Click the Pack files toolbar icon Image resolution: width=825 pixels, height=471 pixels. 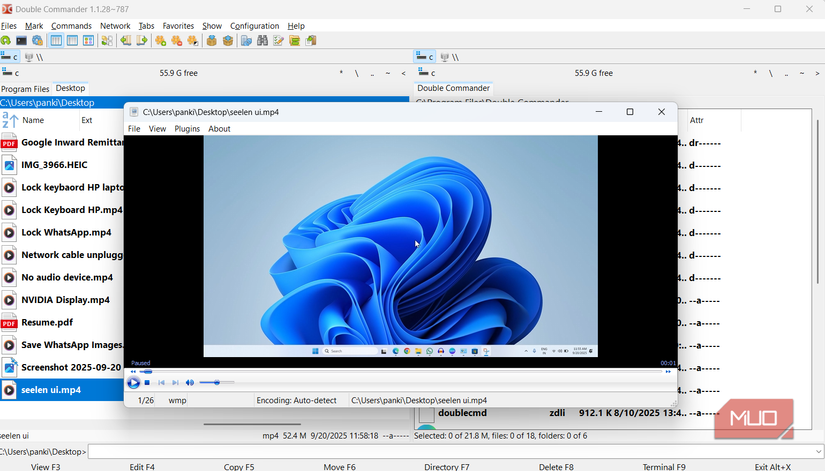[x=212, y=41]
